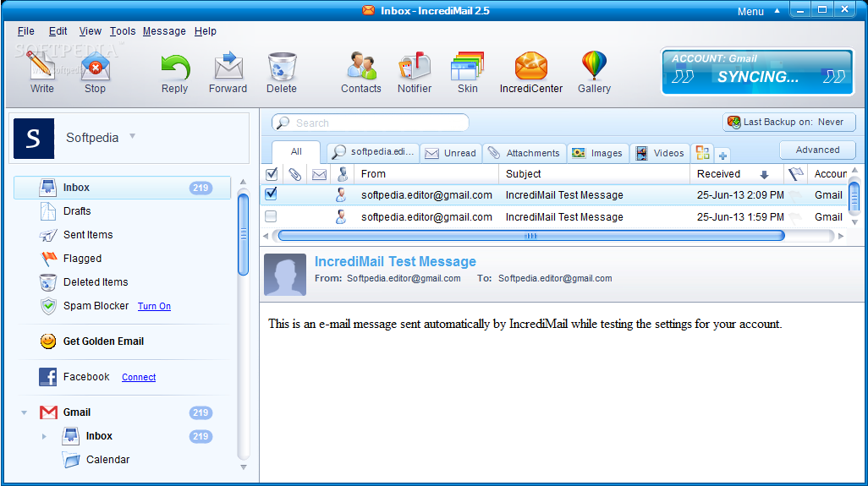Click the Turn On spam blocker link
868x486 pixels.
point(154,306)
